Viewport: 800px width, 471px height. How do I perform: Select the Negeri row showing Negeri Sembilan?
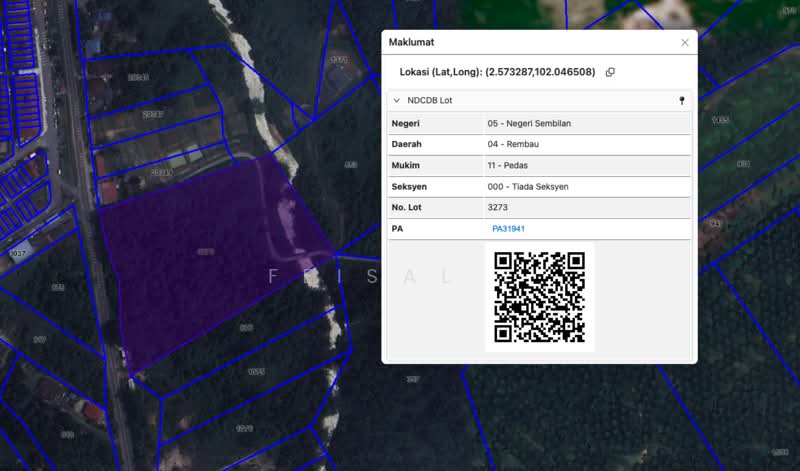point(539,123)
